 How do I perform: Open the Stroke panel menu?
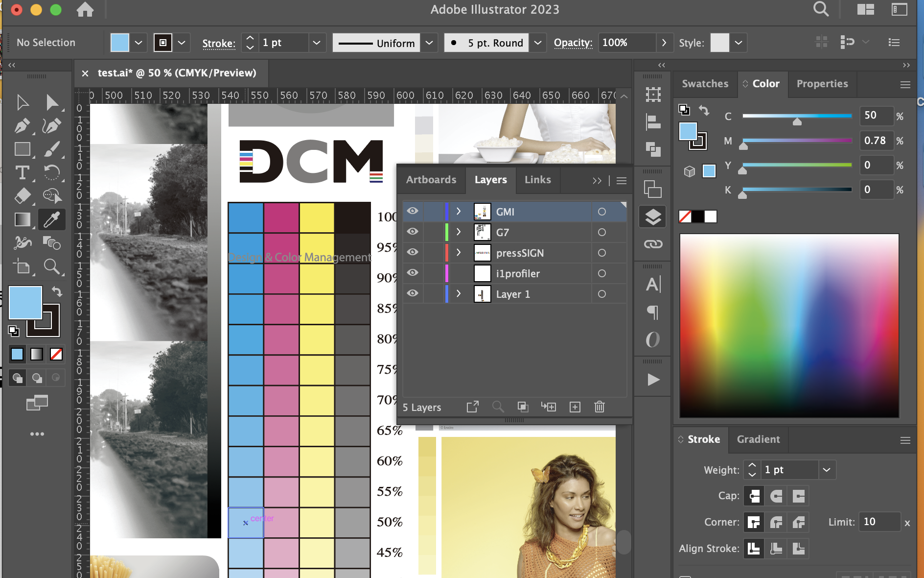tap(905, 440)
